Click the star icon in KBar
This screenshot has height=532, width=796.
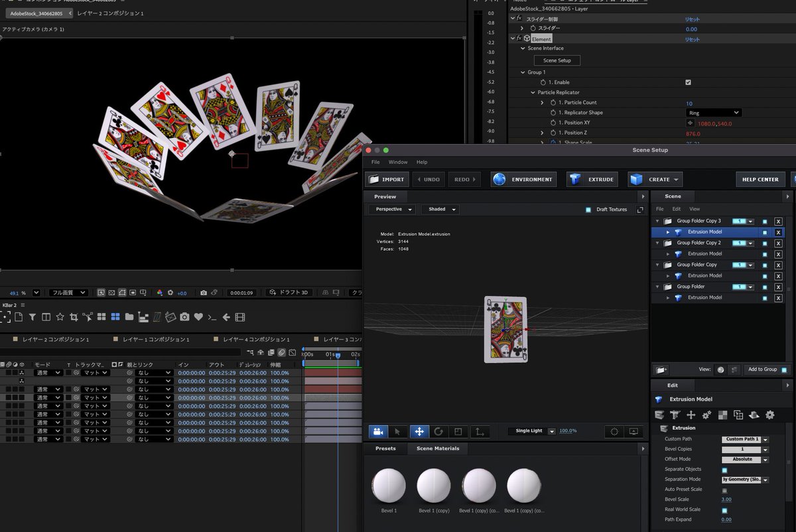pyautogui.click(x=60, y=317)
